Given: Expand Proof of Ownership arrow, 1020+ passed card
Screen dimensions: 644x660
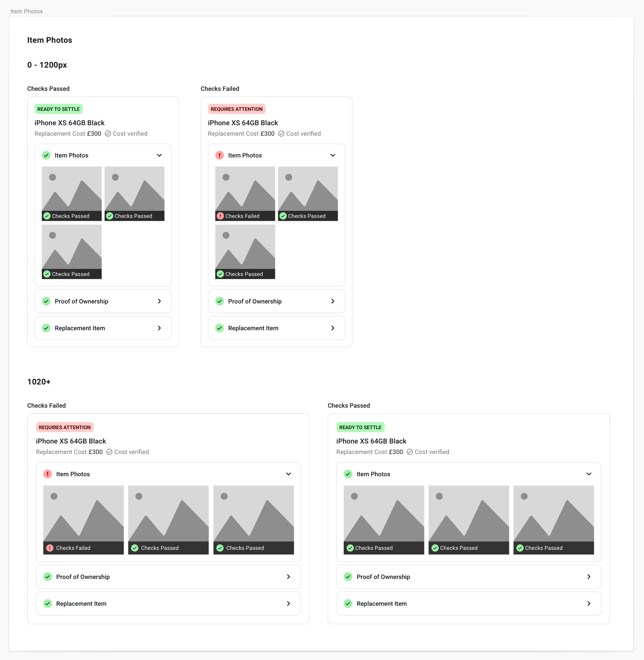Looking at the screenshot, I should click(589, 577).
